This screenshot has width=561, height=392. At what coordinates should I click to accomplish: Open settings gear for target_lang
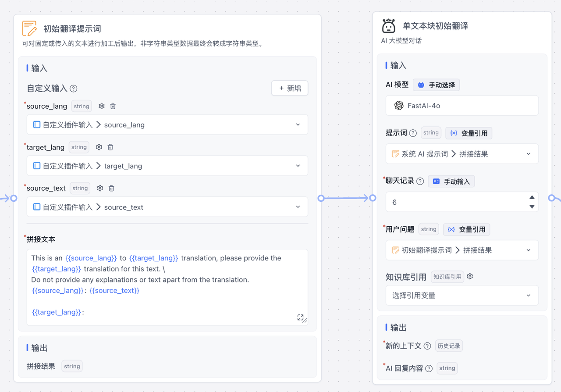99,147
